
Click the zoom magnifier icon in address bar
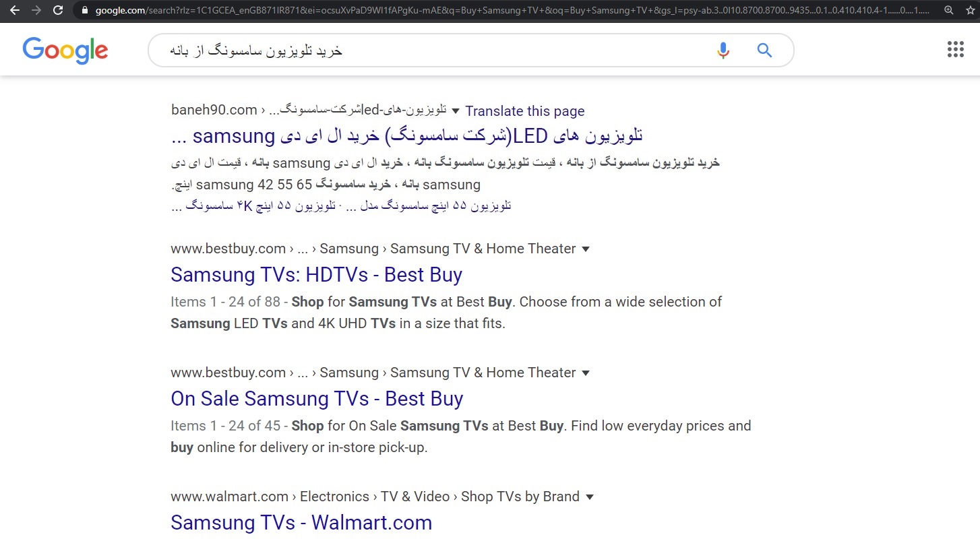949,10
